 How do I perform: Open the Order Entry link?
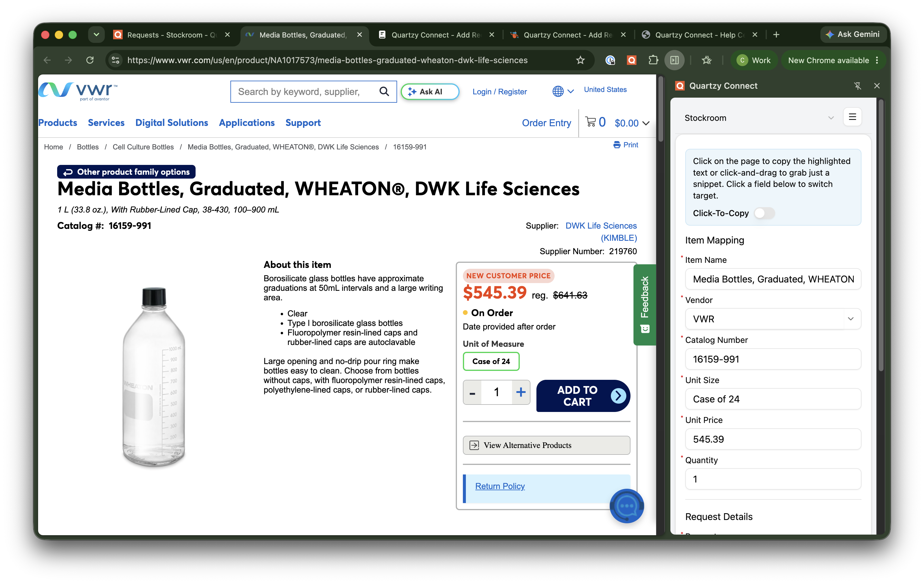pos(547,123)
